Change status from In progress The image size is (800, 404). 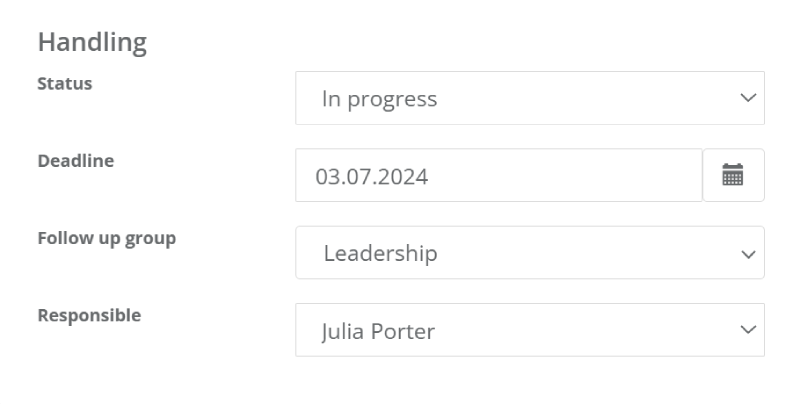530,98
